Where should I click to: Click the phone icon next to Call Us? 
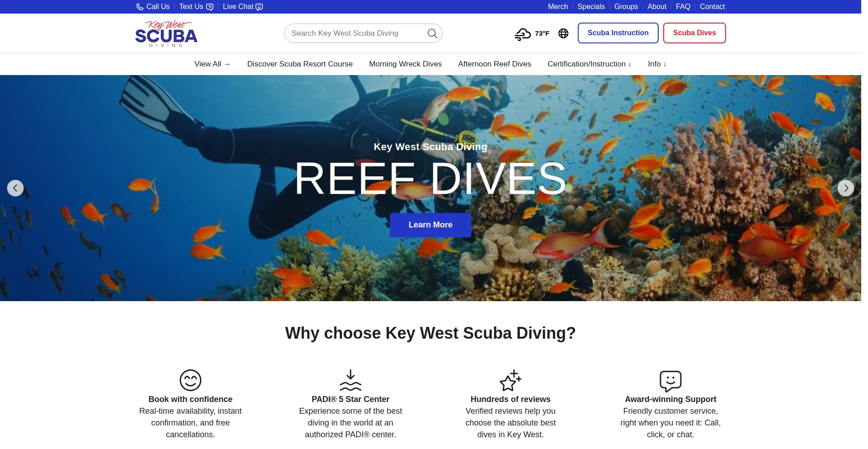coord(140,6)
